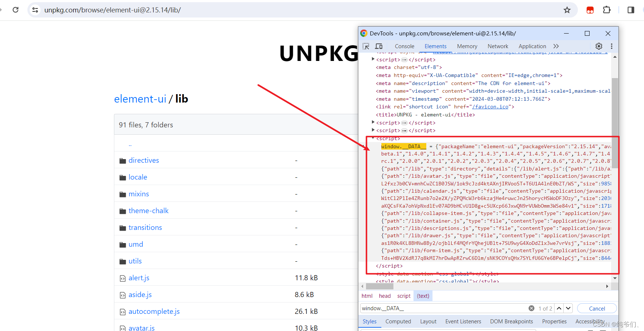The width and height of the screenshot is (644, 331).
Task: Show more DevTools tabs with the chevrons
Action: point(556,46)
